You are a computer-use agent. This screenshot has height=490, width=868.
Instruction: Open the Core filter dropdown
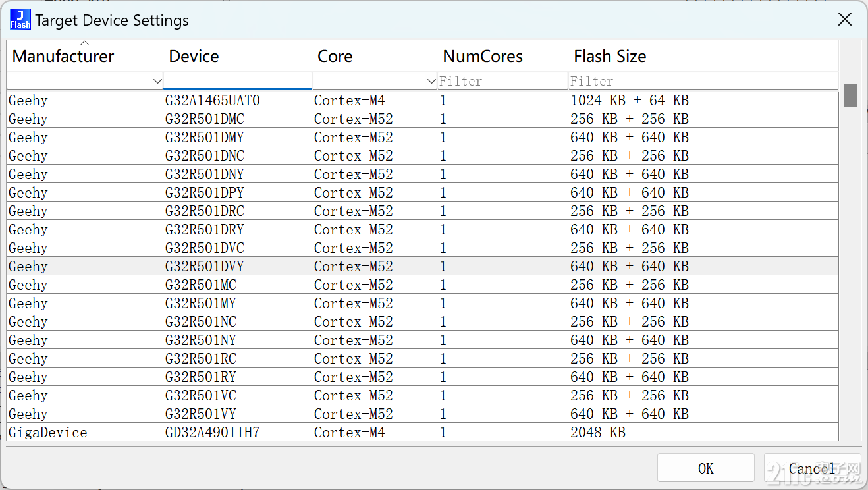tap(431, 81)
